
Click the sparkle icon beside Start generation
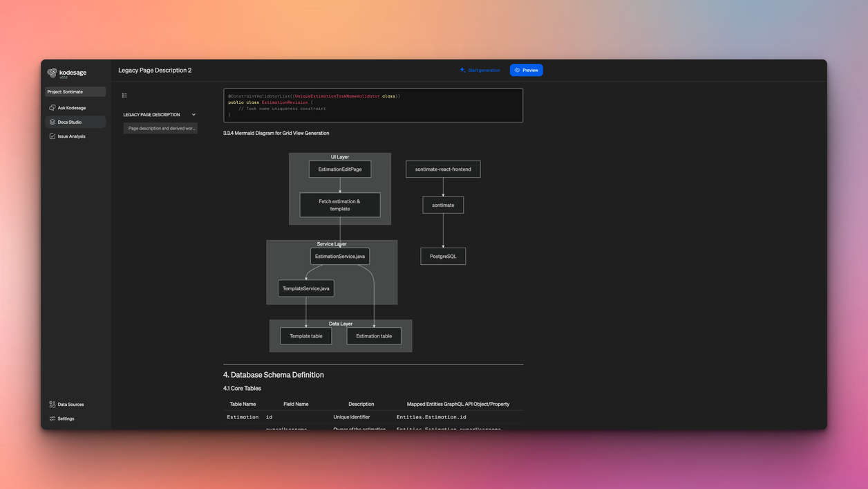pos(462,70)
